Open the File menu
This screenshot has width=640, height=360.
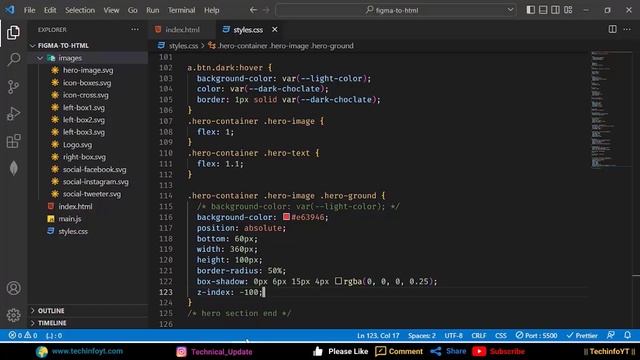point(29,10)
